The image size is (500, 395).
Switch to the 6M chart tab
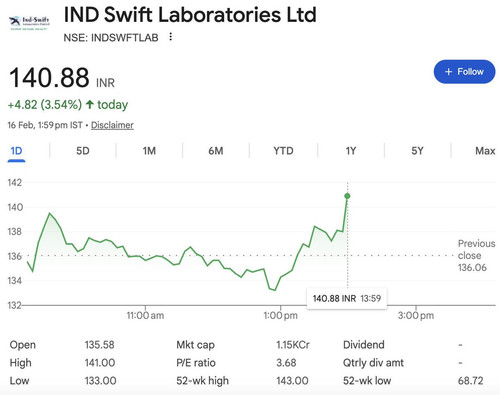tap(216, 151)
